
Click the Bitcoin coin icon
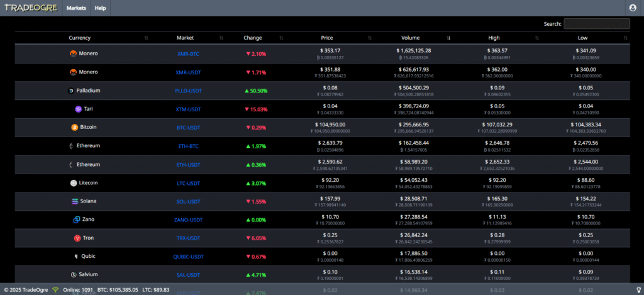click(74, 127)
